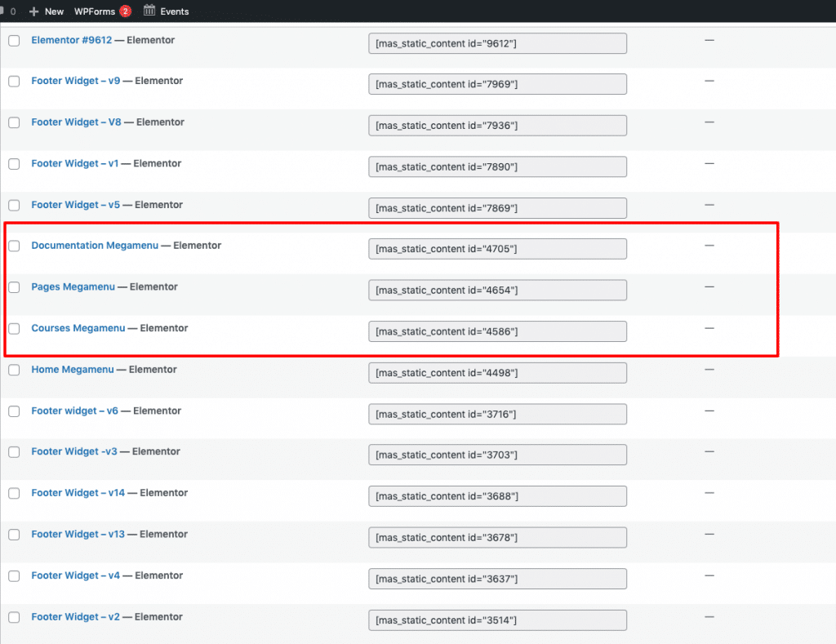
Task: Open the Pages Megamenu link
Action: tap(73, 286)
